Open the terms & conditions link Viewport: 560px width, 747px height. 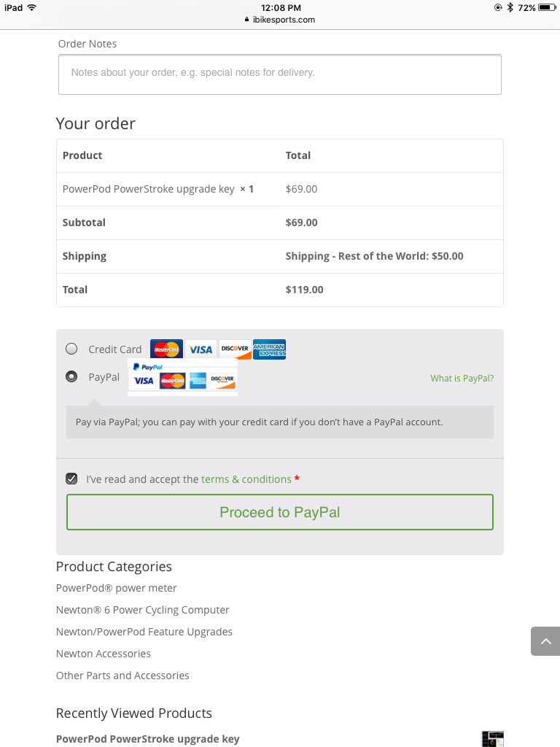pyautogui.click(x=246, y=479)
